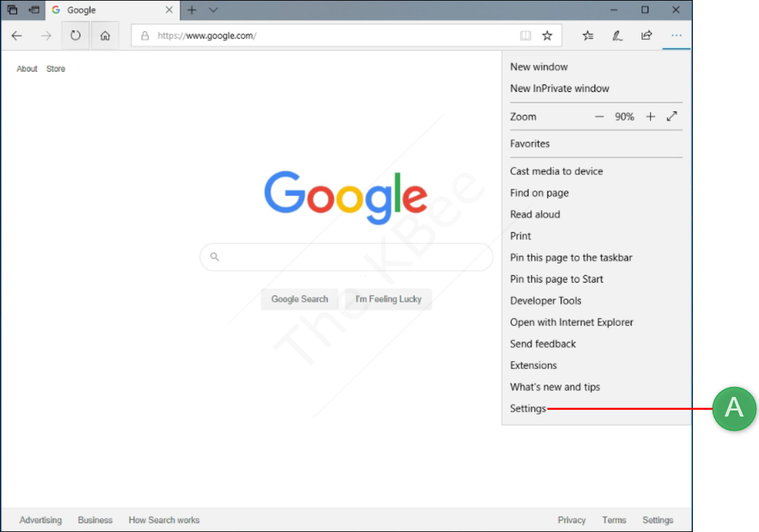Select Pin this page to the taskbar
This screenshot has width=759, height=532.
coord(571,257)
